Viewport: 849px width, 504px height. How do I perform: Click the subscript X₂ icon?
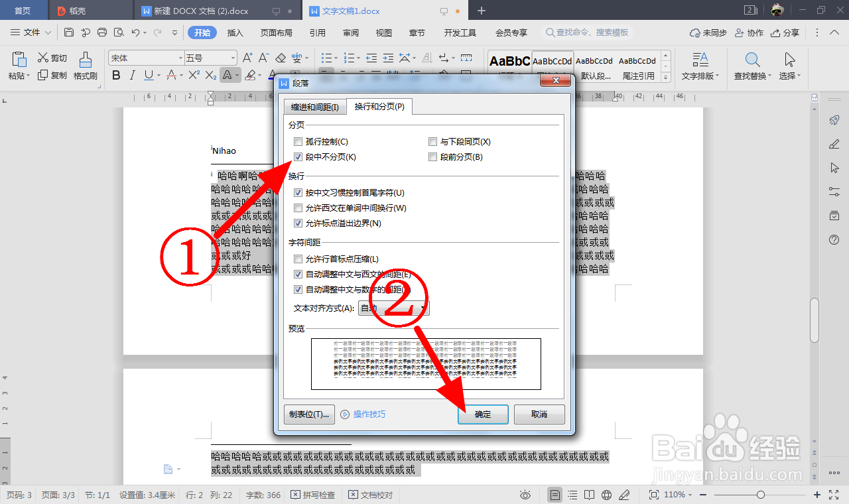click(x=212, y=76)
